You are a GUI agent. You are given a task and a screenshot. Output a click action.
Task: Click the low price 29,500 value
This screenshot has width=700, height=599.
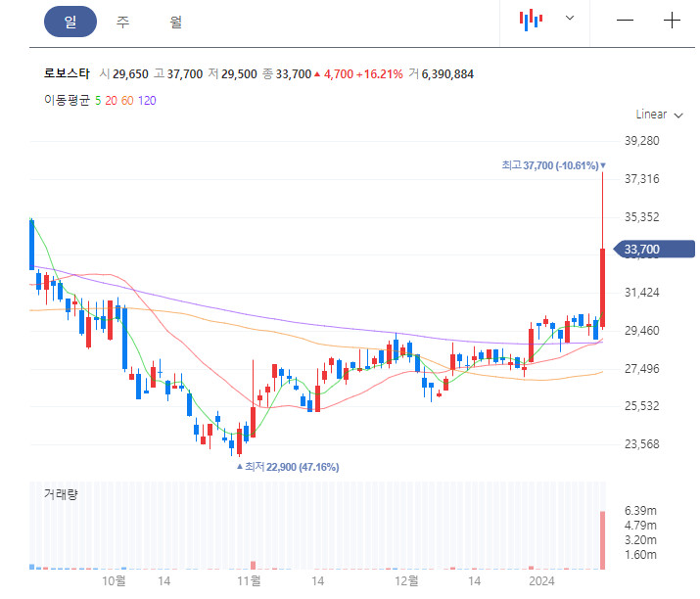(x=239, y=74)
